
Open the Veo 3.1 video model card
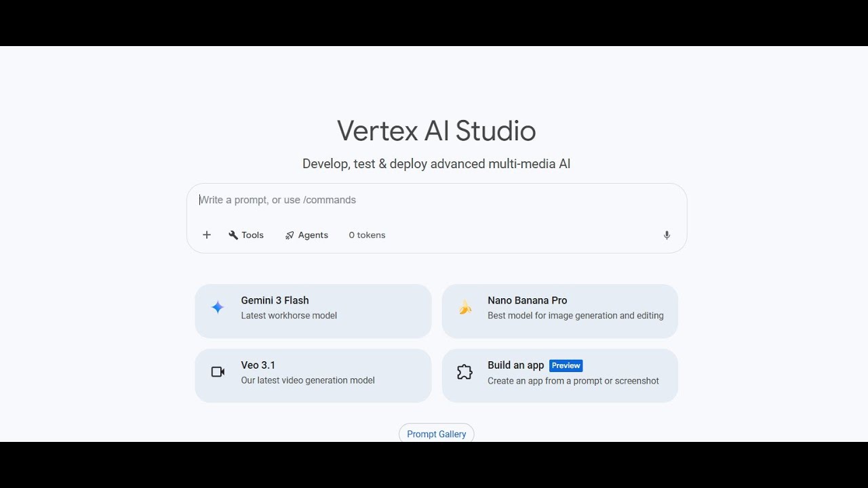click(x=313, y=375)
